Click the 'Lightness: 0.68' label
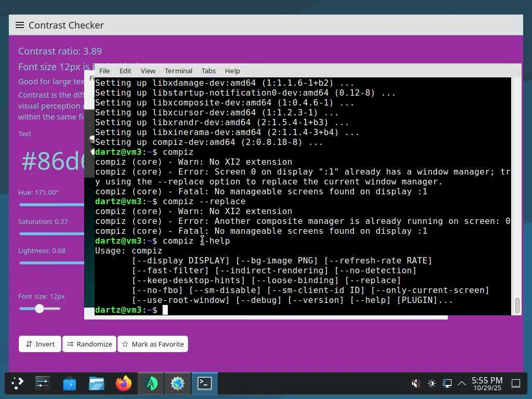The image size is (532, 399). click(x=42, y=251)
